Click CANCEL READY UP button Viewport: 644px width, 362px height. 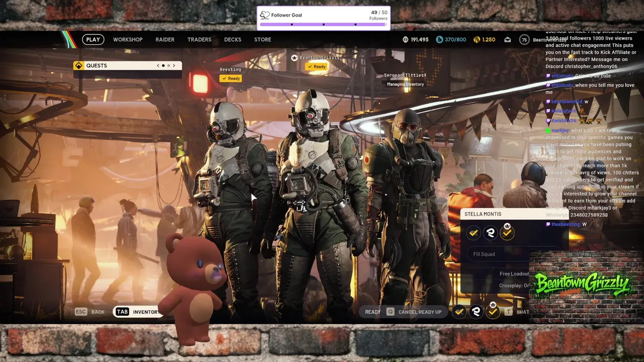point(420,312)
